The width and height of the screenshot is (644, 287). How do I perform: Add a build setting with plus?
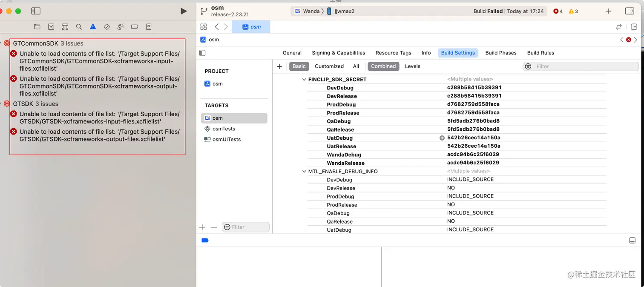coord(279,66)
